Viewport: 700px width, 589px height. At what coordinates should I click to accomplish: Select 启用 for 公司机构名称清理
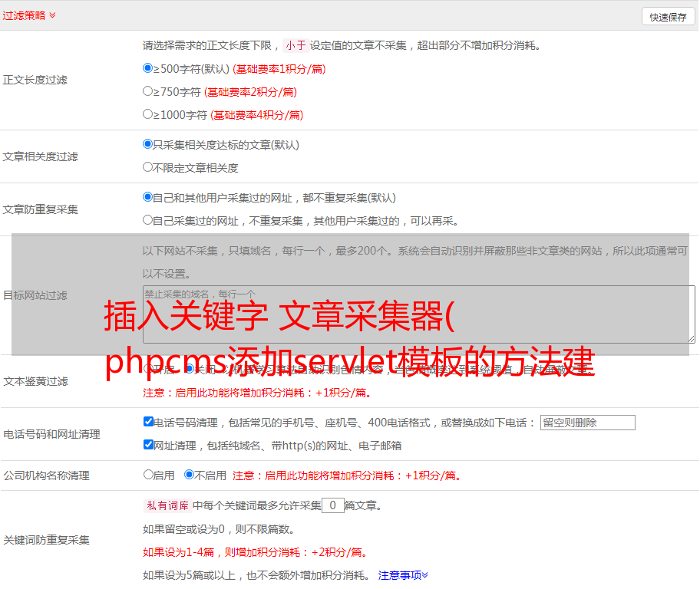148,475
